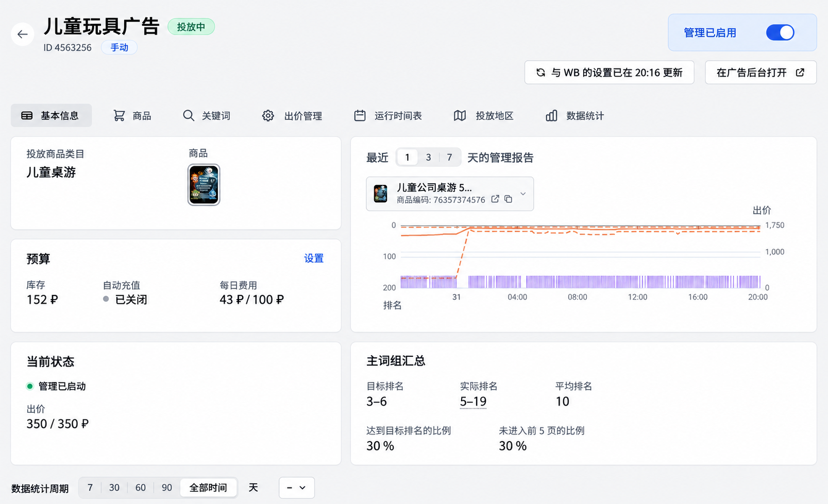Set 数据统计周期 to 60 days
Image resolution: width=828 pixels, height=504 pixels.
coord(141,488)
